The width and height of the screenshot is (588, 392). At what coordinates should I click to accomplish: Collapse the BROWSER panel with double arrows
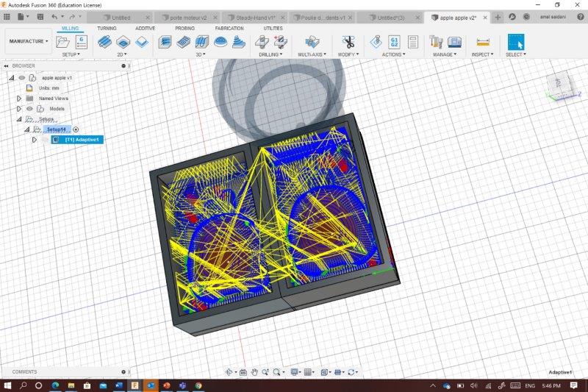point(7,65)
